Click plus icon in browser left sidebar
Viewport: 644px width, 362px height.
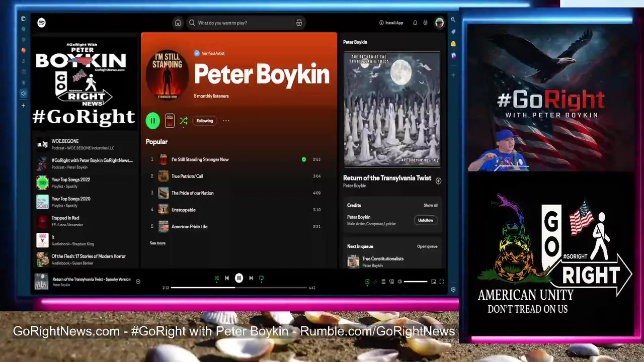pos(23,106)
